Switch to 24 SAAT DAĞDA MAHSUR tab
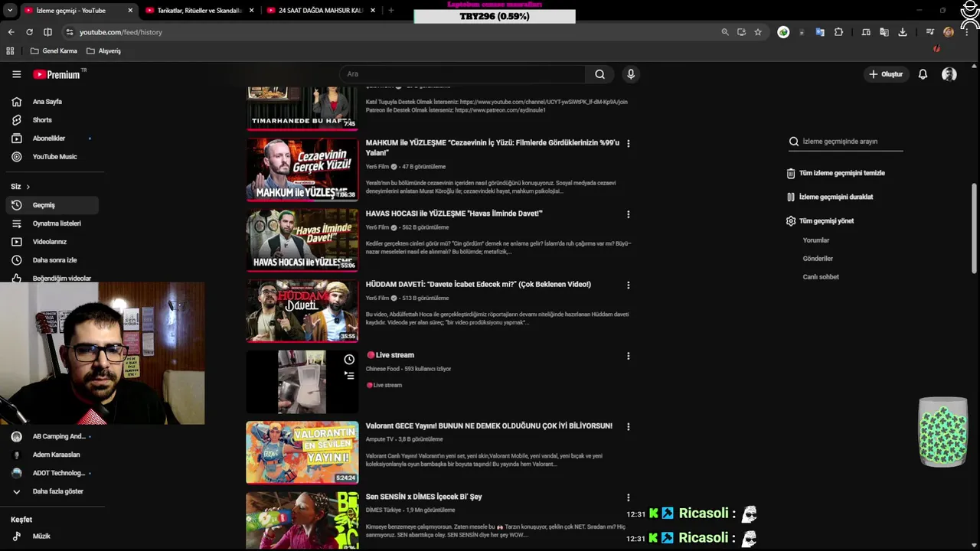This screenshot has height=551, width=980. [321, 11]
